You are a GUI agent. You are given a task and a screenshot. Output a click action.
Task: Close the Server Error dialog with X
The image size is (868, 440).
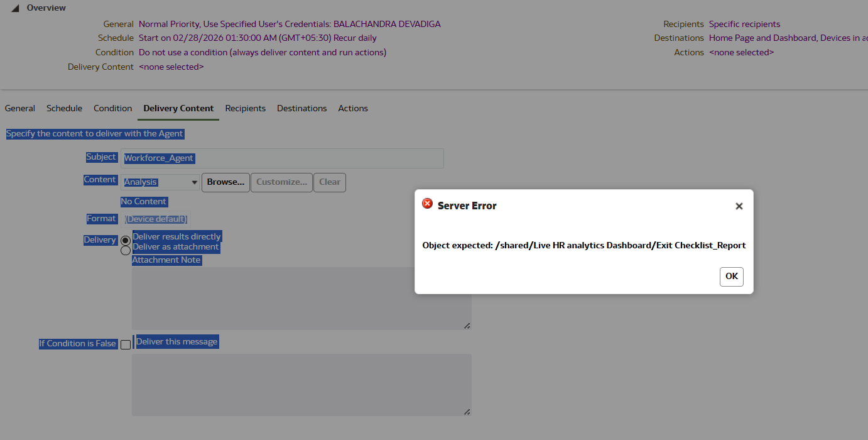coord(739,206)
